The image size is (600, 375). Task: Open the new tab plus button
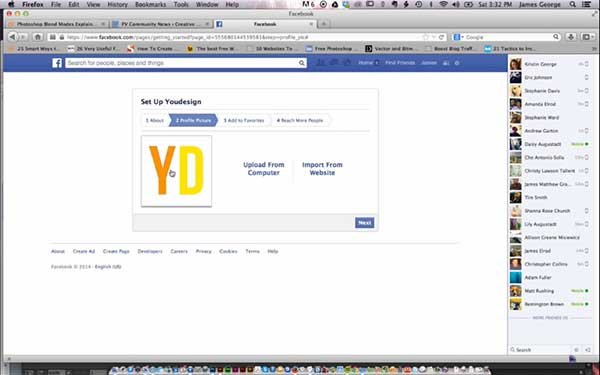pyautogui.click(x=324, y=24)
